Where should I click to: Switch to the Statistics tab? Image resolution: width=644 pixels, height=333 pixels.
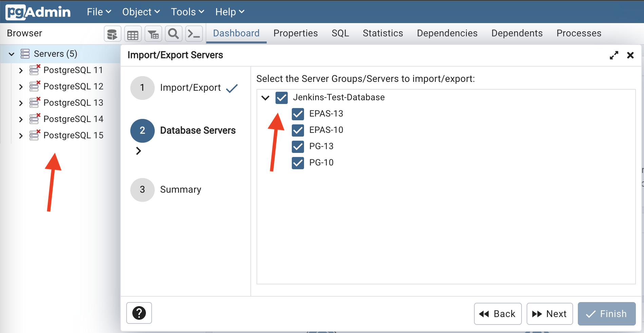pos(383,33)
